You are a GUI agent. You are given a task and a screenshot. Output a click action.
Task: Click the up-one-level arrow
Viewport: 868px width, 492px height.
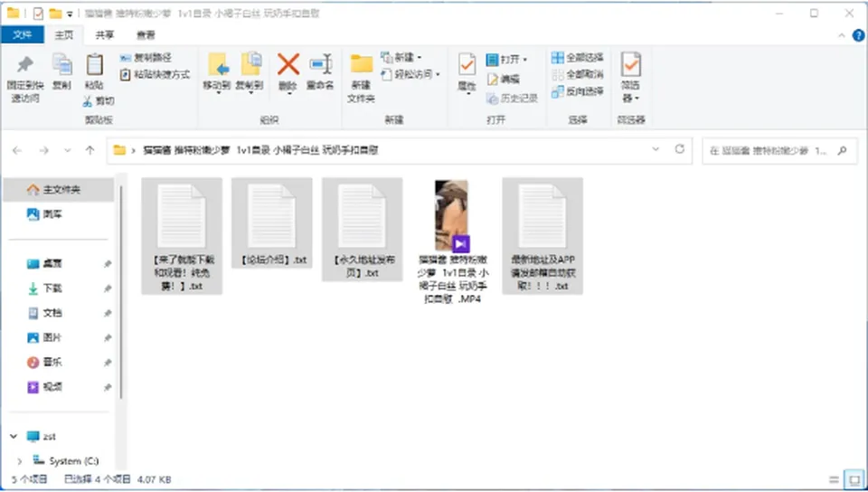90,150
